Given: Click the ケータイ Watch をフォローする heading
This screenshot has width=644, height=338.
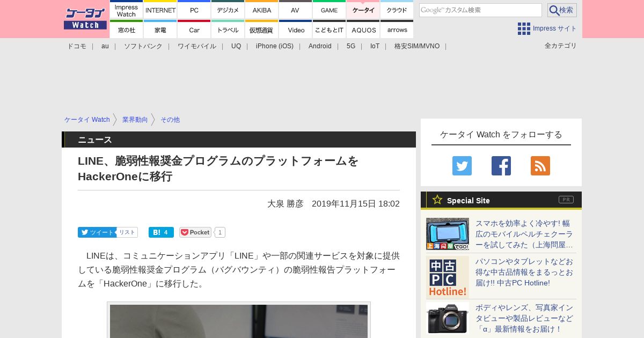Looking at the screenshot, I should click(x=501, y=134).
